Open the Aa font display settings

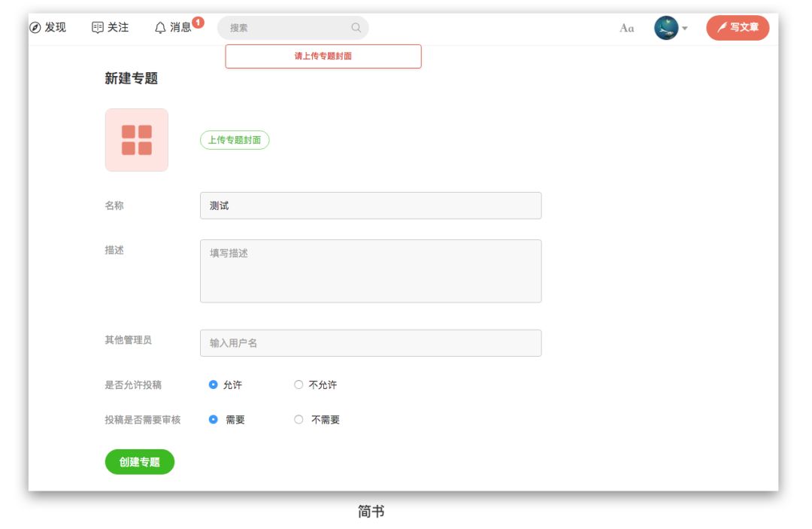[626, 28]
